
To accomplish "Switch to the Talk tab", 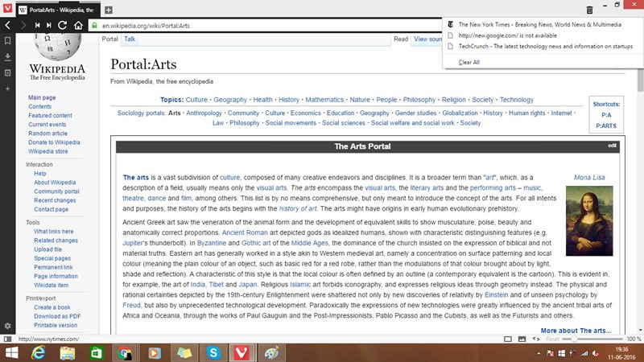I will tap(130, 39).
